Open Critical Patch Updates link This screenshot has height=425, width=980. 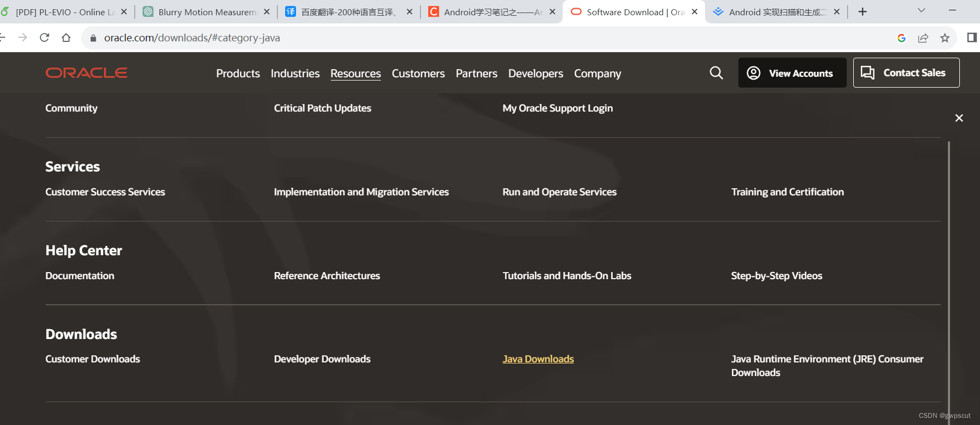323,108
